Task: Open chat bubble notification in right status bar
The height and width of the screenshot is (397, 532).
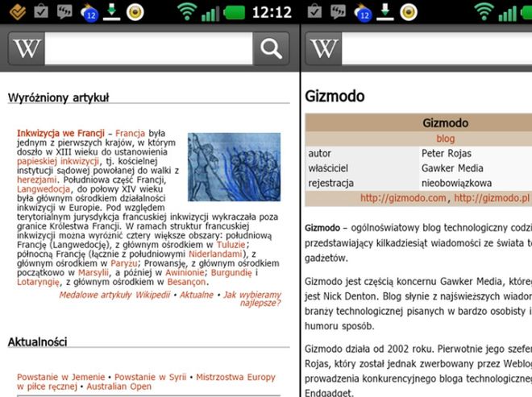Action: coord(339,12)
